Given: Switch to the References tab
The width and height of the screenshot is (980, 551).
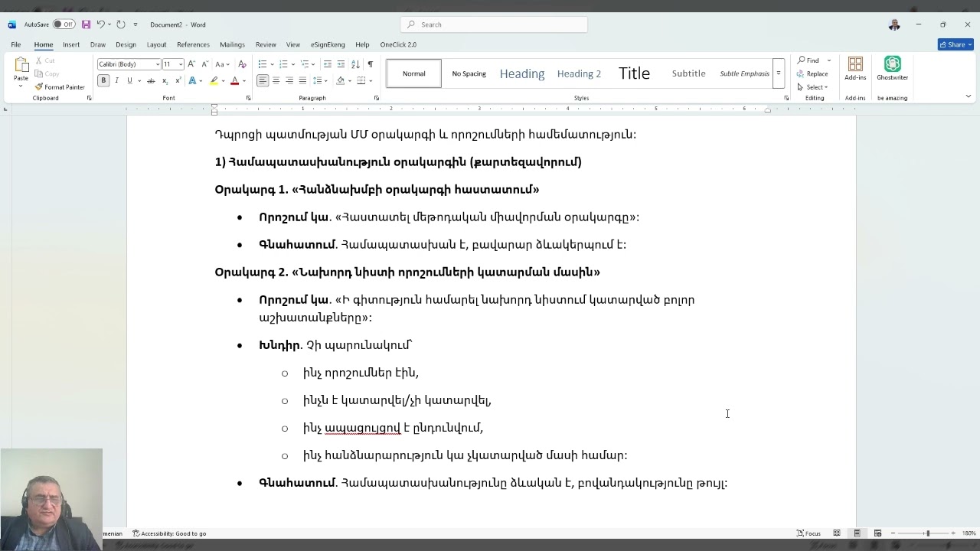Looking at the screenshot, I should click(x=193, y=44).
